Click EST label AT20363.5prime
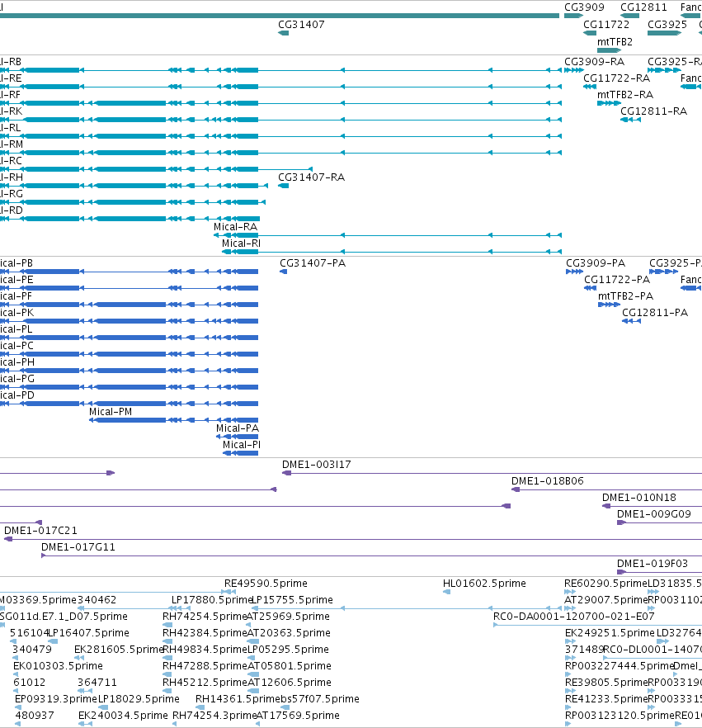 click(289, 633)
